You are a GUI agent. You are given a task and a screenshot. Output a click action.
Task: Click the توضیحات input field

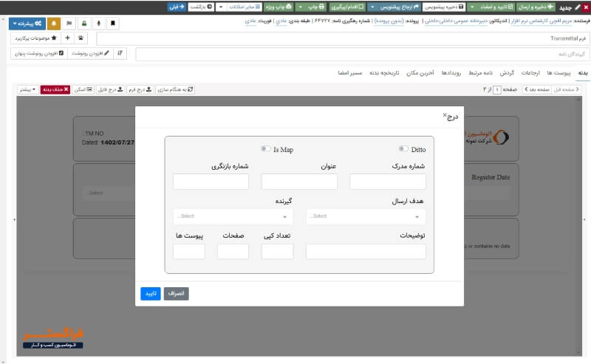[366, 251]
